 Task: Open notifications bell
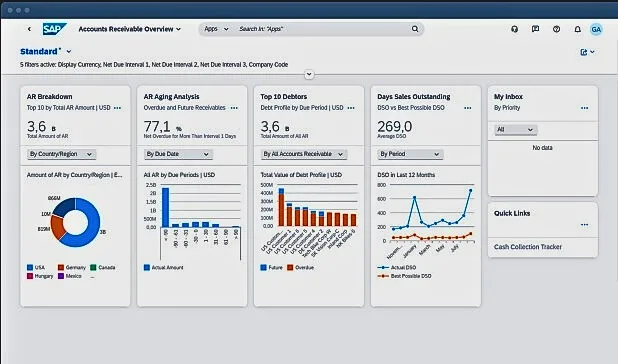click(577, 29)
